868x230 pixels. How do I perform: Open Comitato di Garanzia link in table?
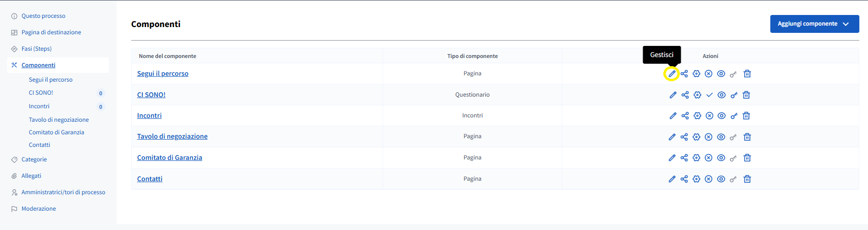[169, 158]
